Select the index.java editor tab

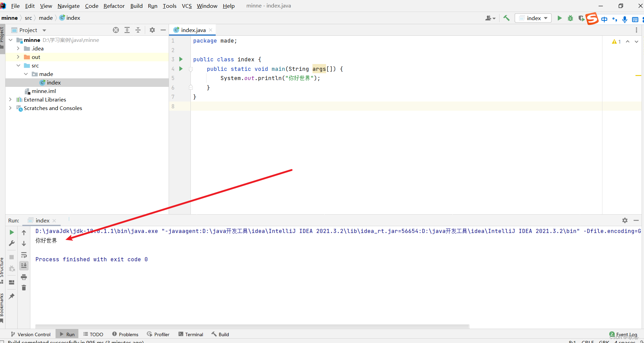pos(193,30)
